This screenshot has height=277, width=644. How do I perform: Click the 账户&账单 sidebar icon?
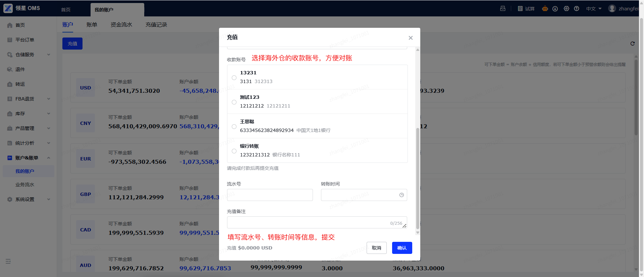(10, 158)
